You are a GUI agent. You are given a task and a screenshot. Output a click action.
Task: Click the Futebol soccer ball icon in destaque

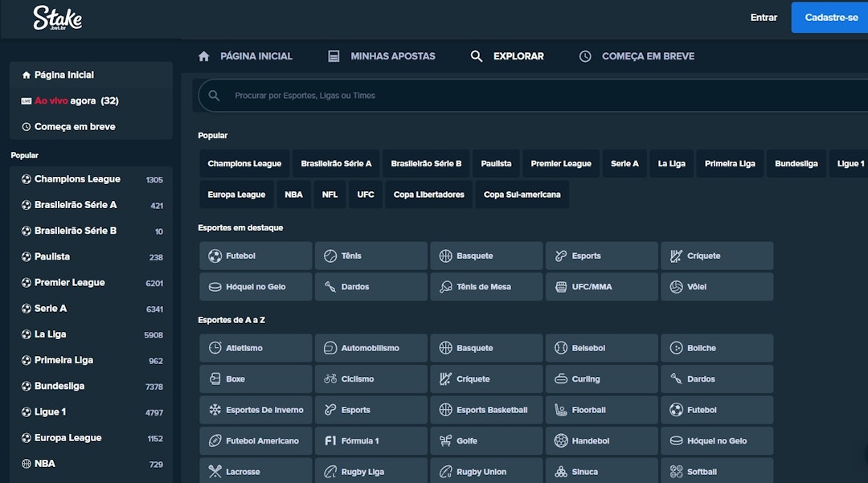(215, 256)
